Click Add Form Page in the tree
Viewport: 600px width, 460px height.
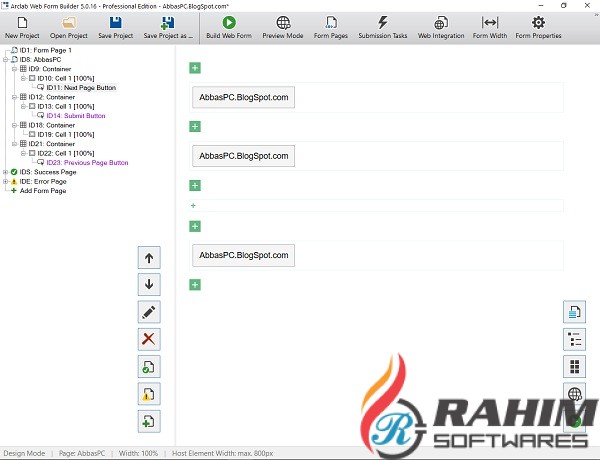44,190
